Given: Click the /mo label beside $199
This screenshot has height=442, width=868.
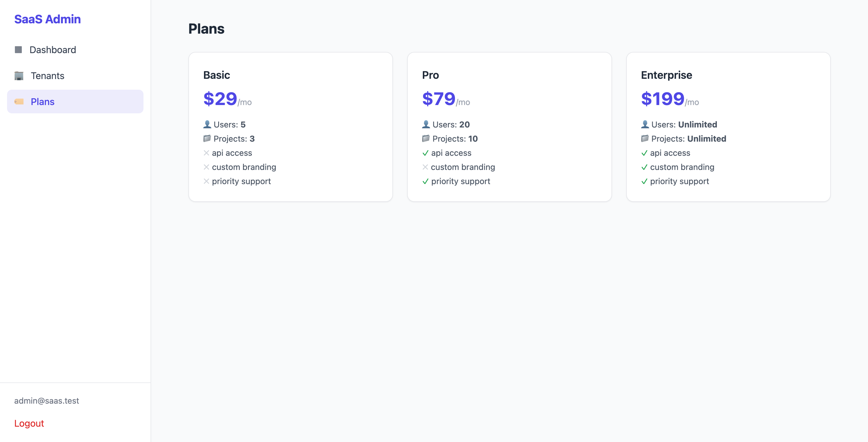Looking at the screenshot, I should click(x=692, y=102).
